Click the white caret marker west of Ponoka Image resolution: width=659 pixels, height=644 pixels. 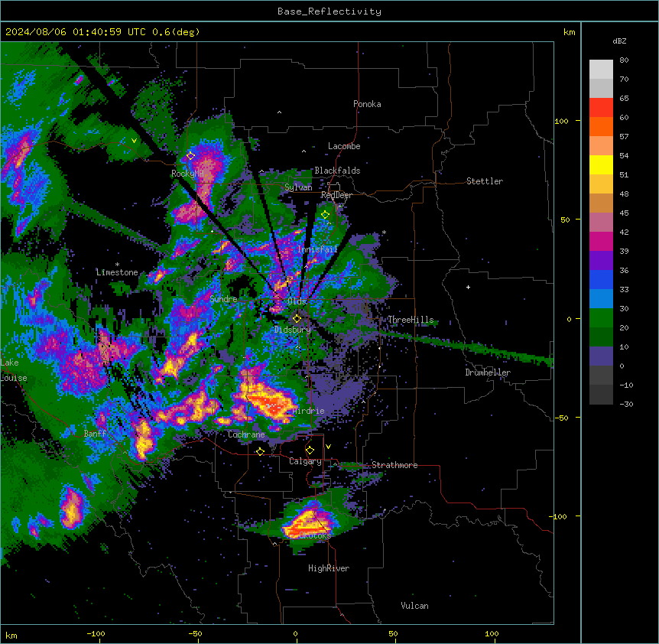point(279,112)
